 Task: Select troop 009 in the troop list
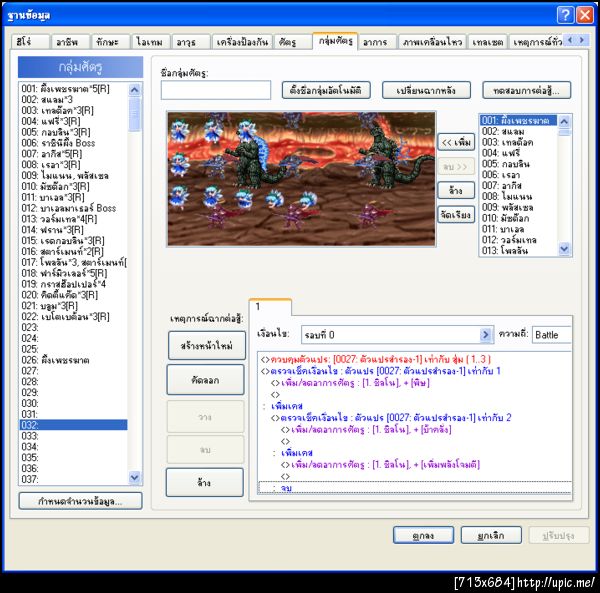[73, 176]
